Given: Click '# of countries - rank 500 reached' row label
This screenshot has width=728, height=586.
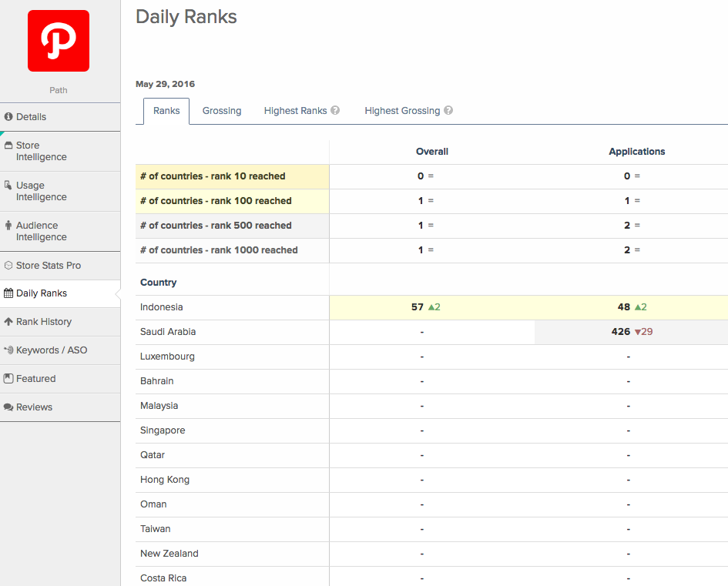Looking at the screenshot, I should pos(216,226).
